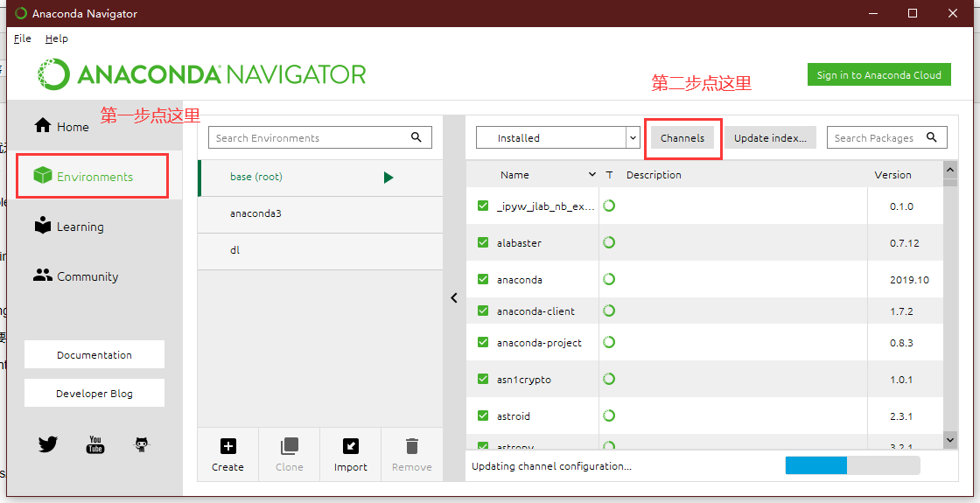Click in the Search Packages field
The height and width of the screenshot is (503, 980).
[887, 137]
